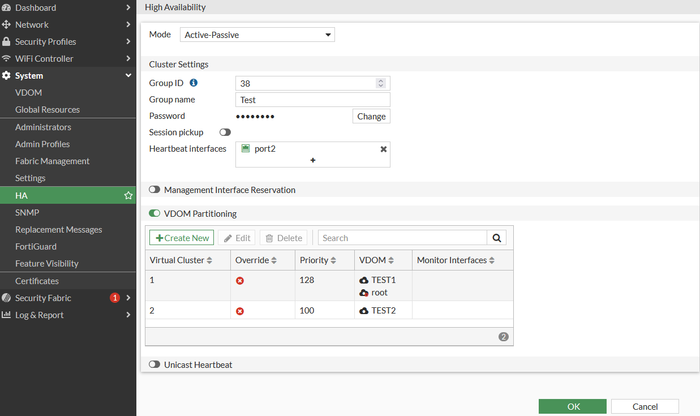The width and height of the screenshot is (700, 416).
Task: Click the Group ID info icon
Action: coord(194,83)
